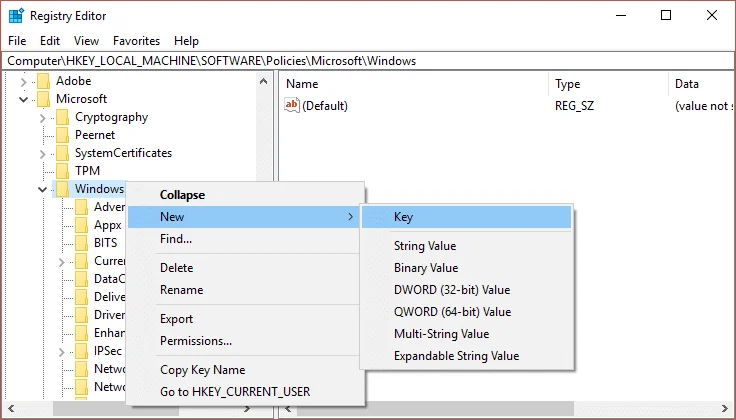Click the (Default) string value icon
The image size is (736, 420).
[x=291, y=105]
